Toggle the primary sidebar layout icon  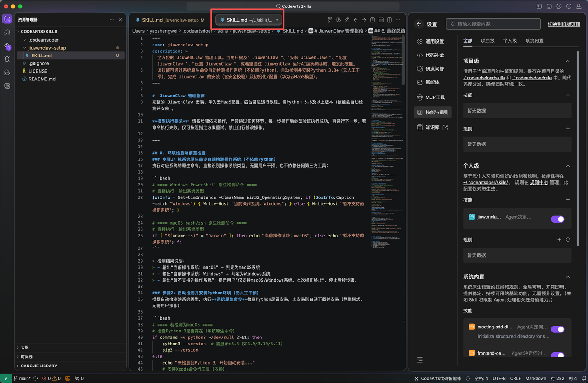[x=539, y=6]
